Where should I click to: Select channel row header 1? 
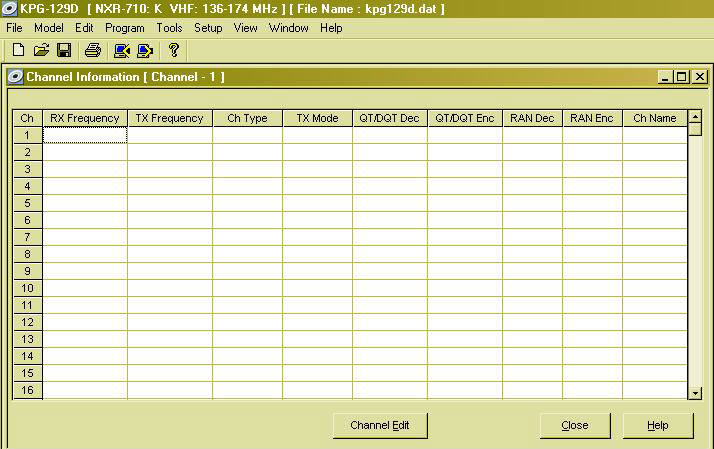point(27,135)
